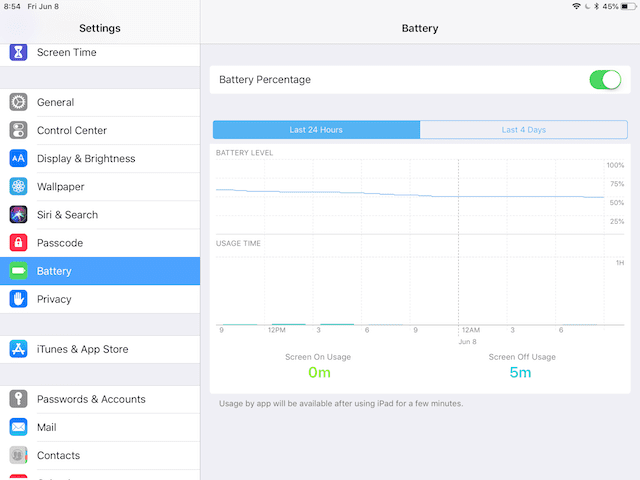The width and height of the screenshot is (640, 480).
Task: Tap the battery level graph
Action: click(x=410, y=194)
